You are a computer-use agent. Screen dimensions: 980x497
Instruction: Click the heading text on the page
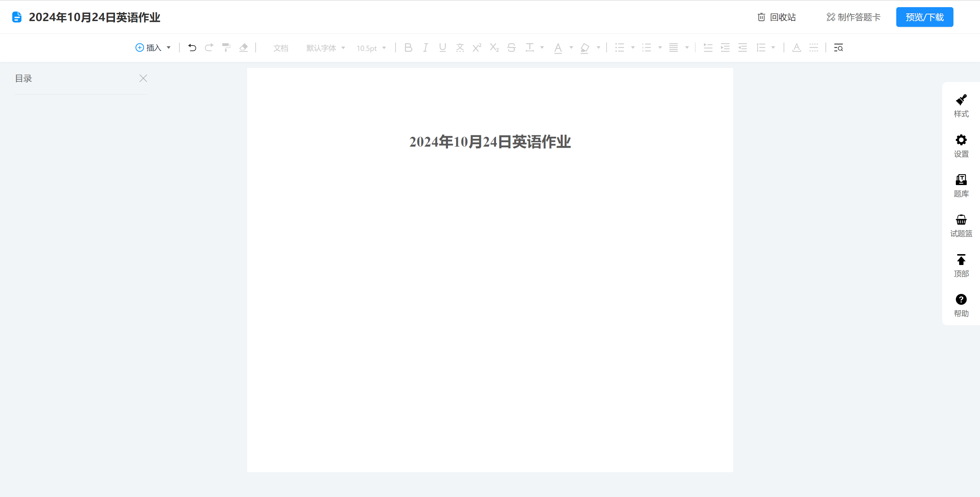pos(490,142)
